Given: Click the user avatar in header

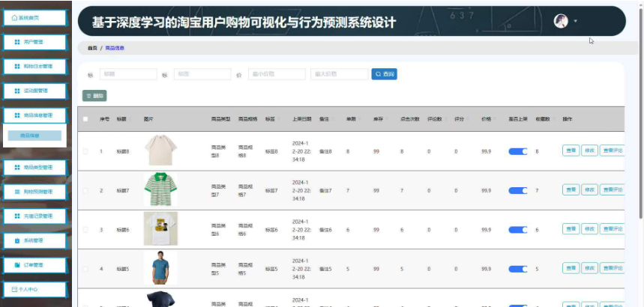Looking at the screenshot, I should pos(561,21).
